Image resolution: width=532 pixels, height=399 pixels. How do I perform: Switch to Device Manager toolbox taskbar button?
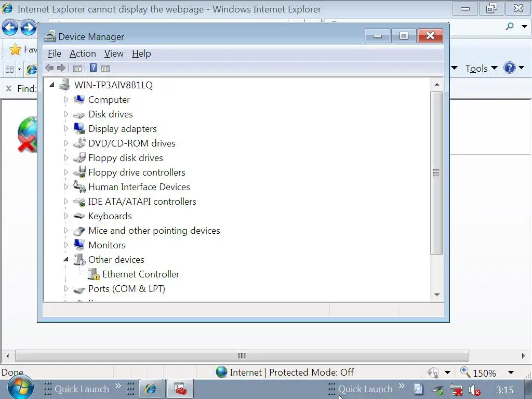(x=180, y=389)
